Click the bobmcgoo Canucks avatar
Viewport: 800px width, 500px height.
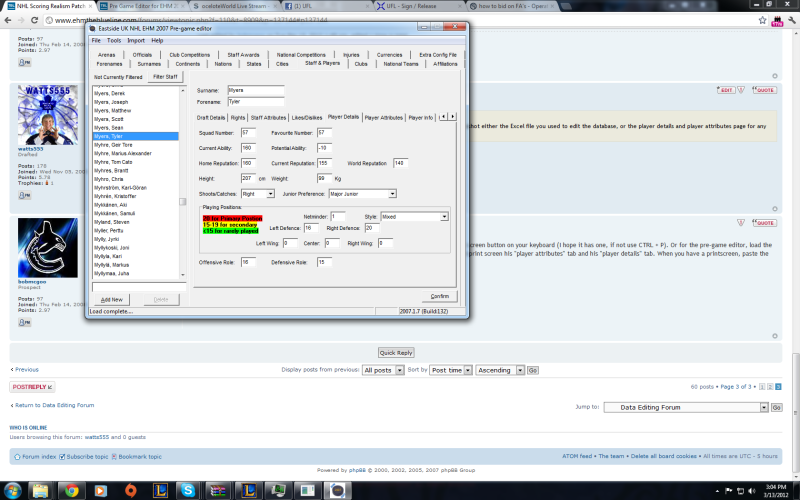pos(48,248)
